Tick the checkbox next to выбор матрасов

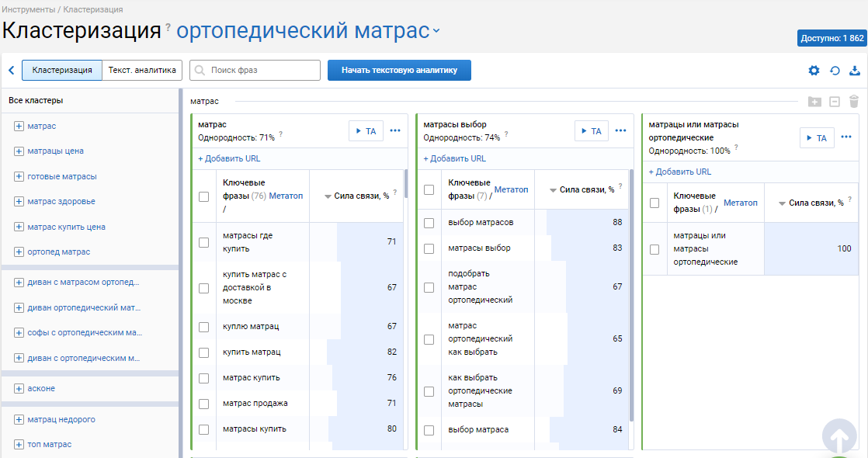pyautogui.click(x=429, y=223)
